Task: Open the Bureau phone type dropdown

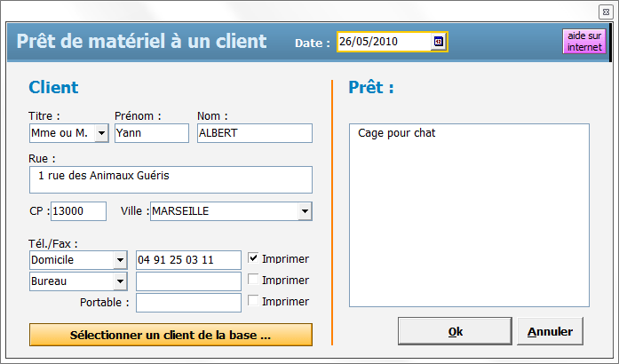Action: [120, 281]
